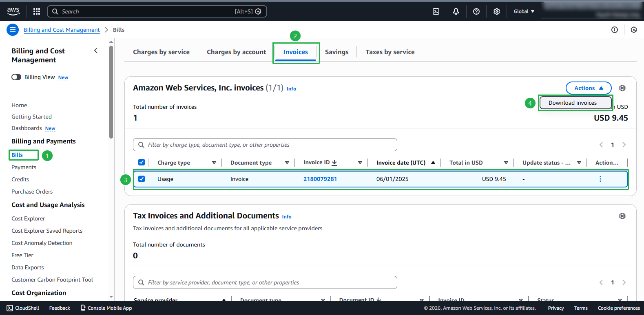Screen dimensions: 644x315
Task: Open Cookie preferences in the footer
Action: (619, 308)
